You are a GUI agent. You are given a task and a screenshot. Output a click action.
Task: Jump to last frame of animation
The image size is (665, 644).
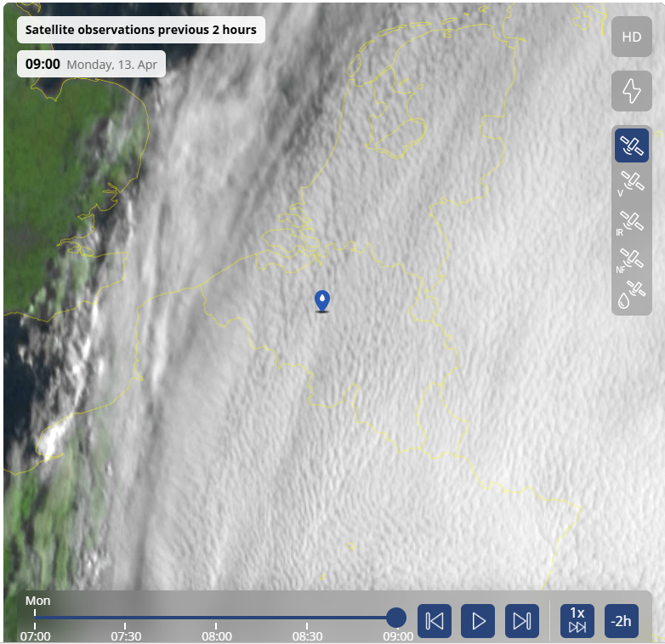coord(521,621)
